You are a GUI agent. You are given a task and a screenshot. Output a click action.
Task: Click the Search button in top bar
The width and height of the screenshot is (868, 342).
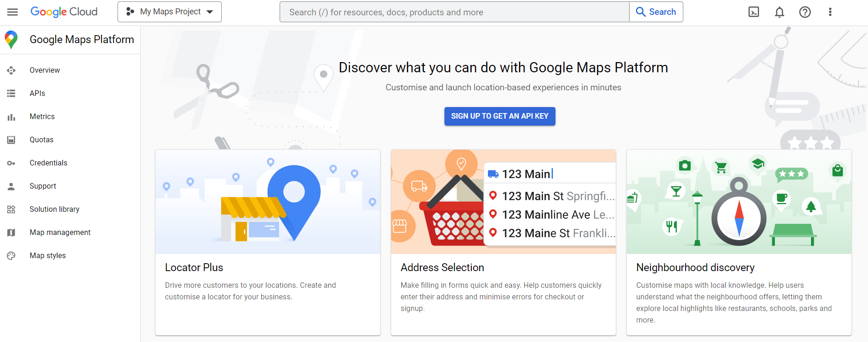656,12
